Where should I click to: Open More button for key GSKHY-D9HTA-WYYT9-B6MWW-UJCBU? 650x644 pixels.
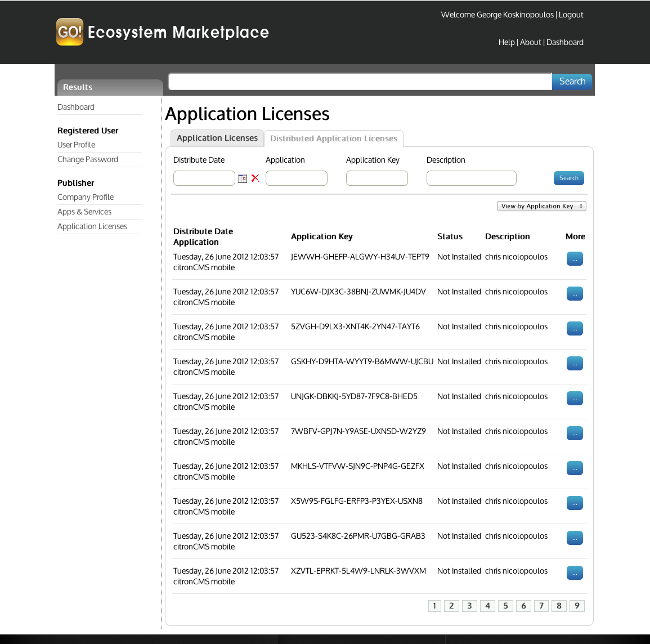(x=575, y=363)
